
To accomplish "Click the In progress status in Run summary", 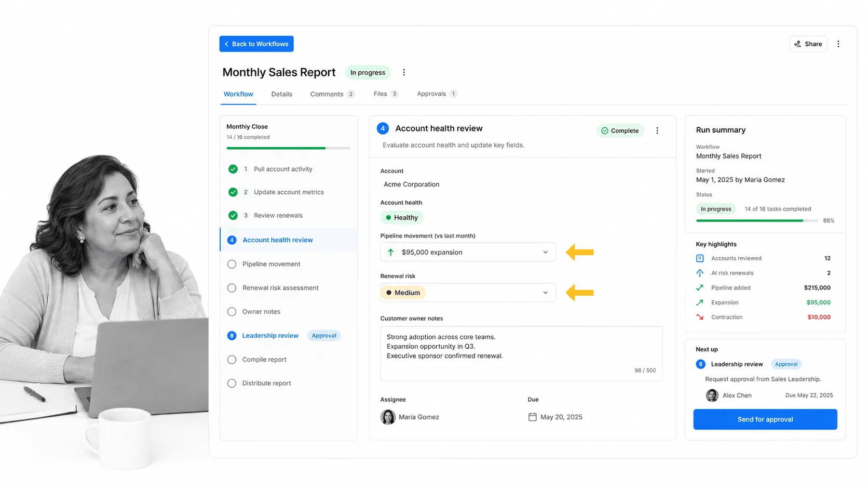I will tap(716, 209).
